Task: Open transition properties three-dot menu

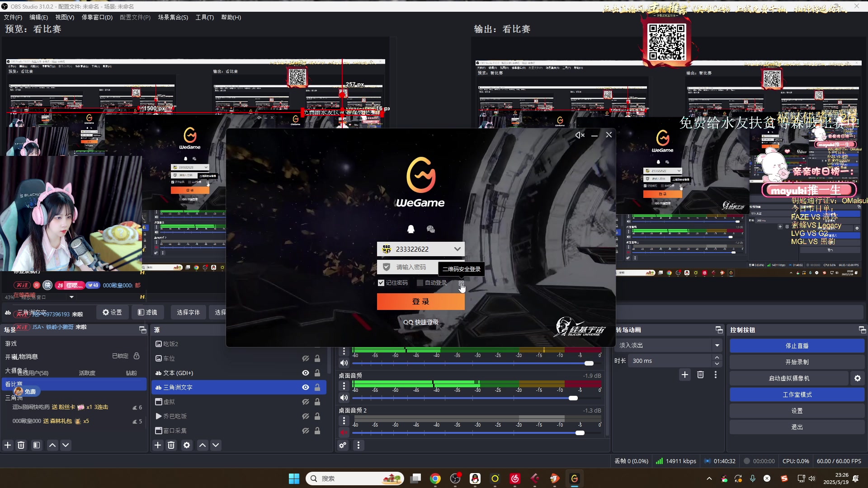Action: (x=716, y=375)
